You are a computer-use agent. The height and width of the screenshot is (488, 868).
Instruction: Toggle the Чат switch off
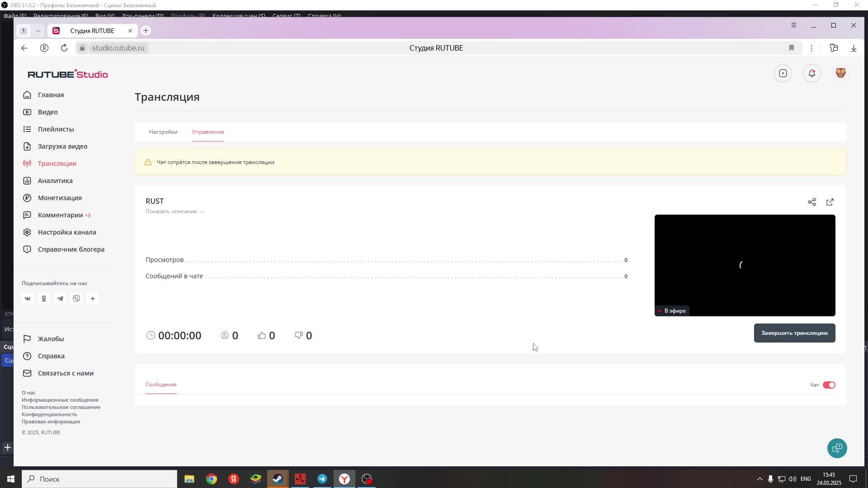(x=829, y=385)
